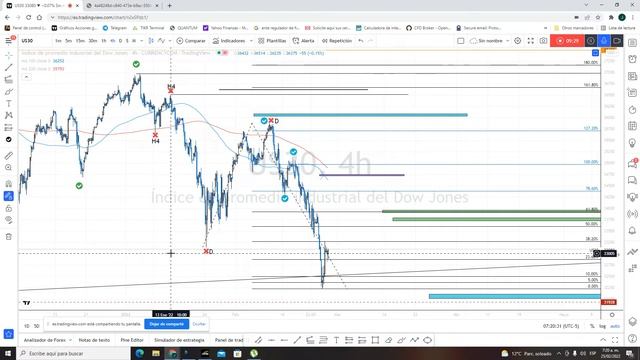Select the text annotation tool in left toolbar
Screen dimensions: 640x360
coord(9,104)
